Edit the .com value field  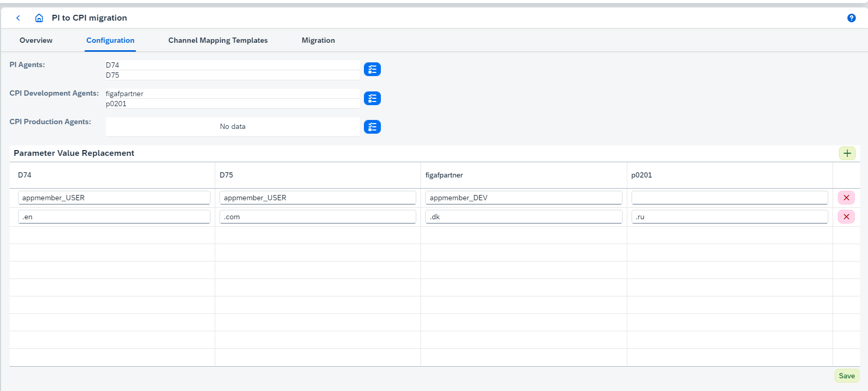[x=318, y=217]
